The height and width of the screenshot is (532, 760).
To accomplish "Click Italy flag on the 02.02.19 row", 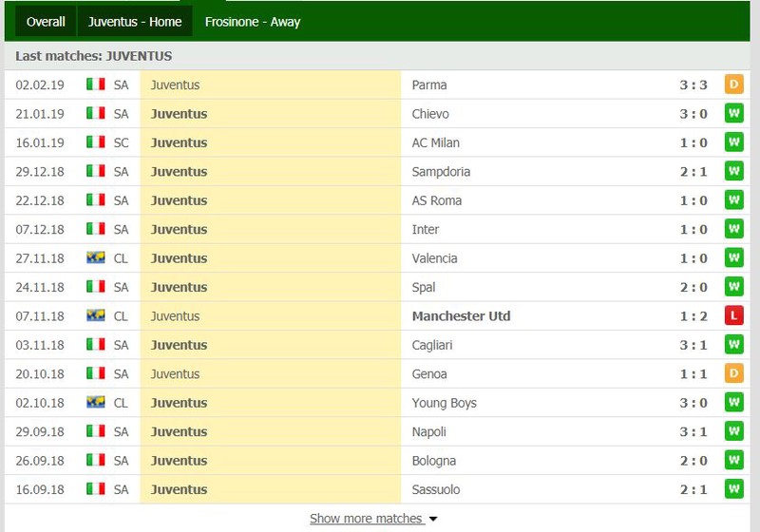I will pyautogui.click(x=96, y=85).
